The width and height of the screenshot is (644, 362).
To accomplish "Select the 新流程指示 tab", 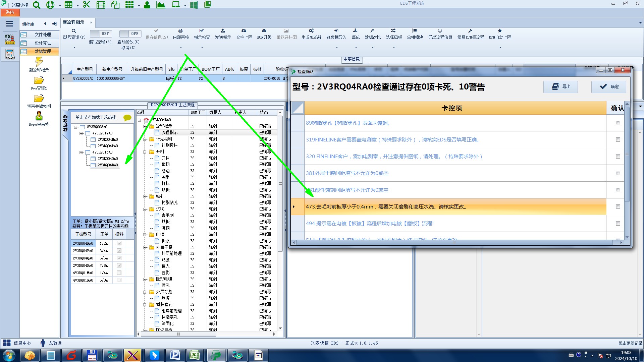I will coord(73,22).
